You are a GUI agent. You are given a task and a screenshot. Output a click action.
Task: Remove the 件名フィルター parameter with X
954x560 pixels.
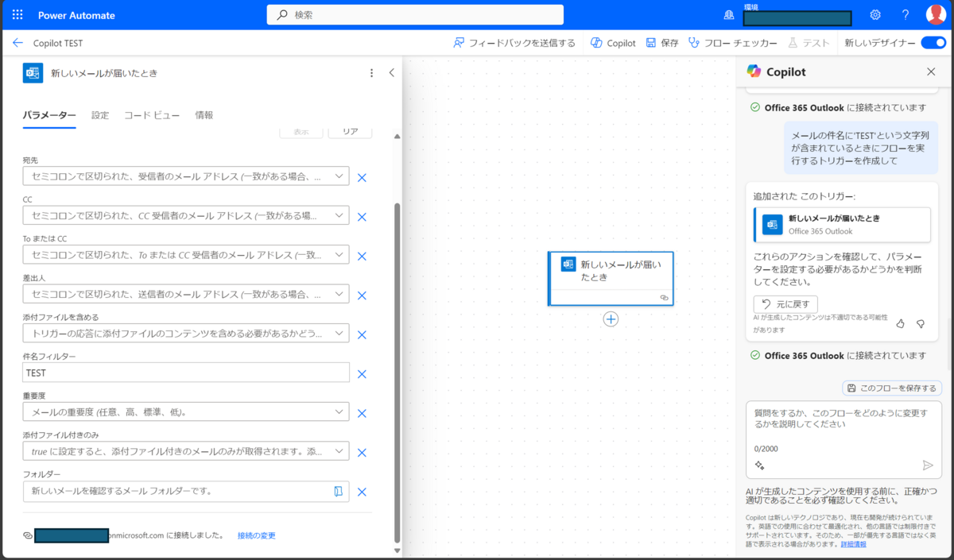pos(362,374)
